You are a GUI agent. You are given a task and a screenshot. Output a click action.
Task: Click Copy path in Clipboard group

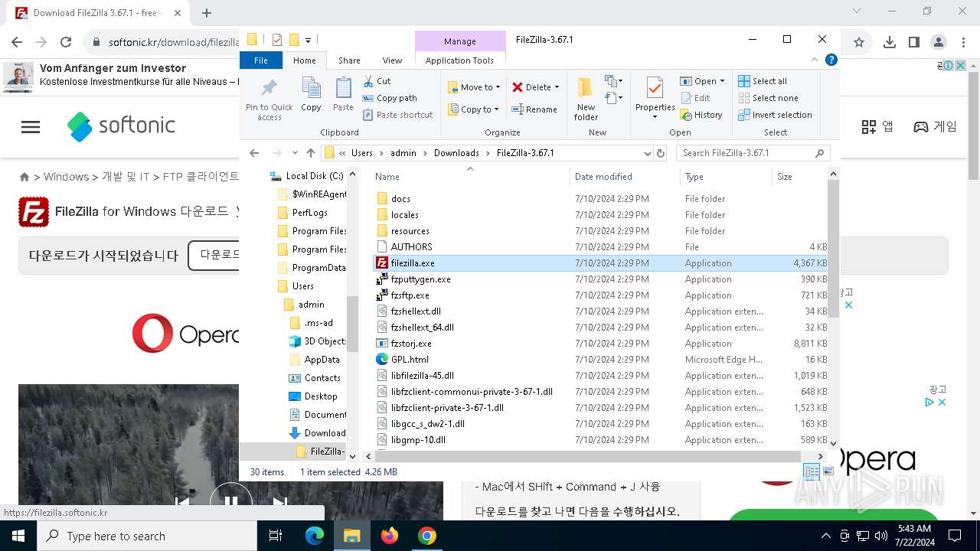tap(390, 98)
